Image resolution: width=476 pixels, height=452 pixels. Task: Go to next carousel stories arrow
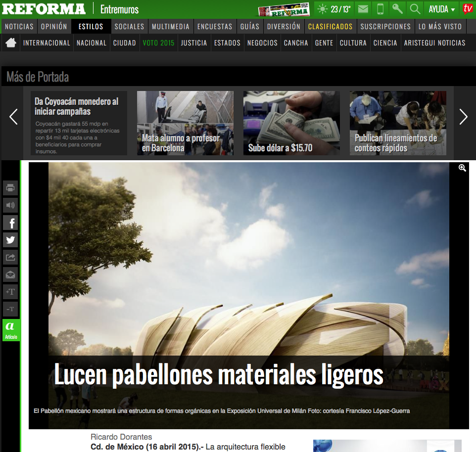[463, 117]
